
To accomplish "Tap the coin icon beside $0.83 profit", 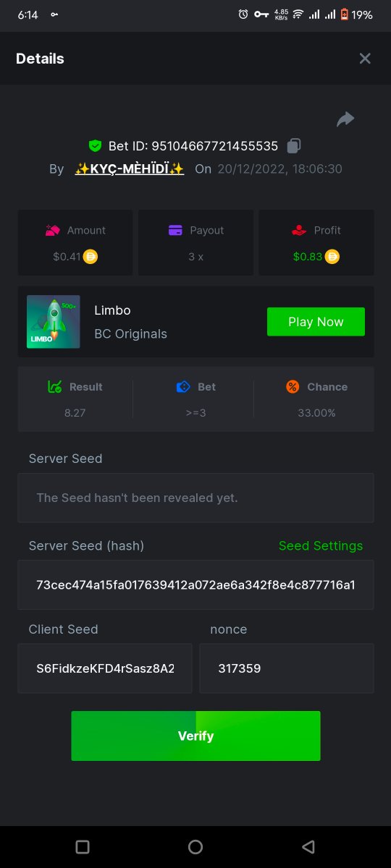I will (x=332, y=256).
